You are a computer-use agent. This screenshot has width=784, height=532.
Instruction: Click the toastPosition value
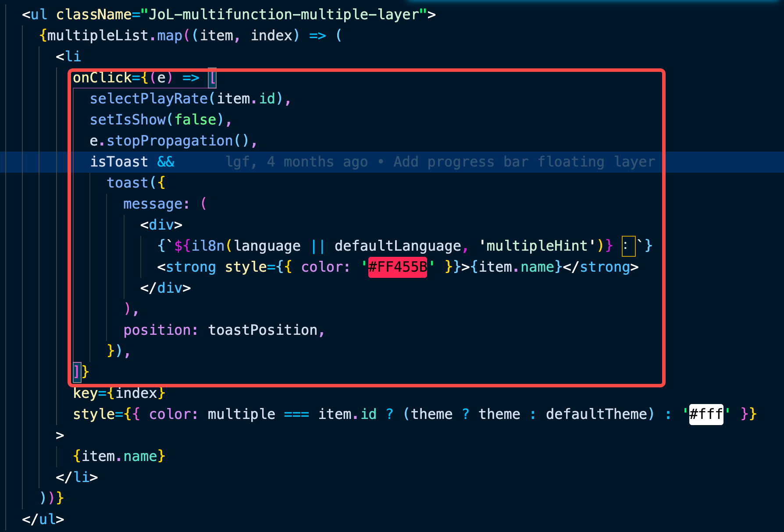pyautogui.click(x=263, y=330)
